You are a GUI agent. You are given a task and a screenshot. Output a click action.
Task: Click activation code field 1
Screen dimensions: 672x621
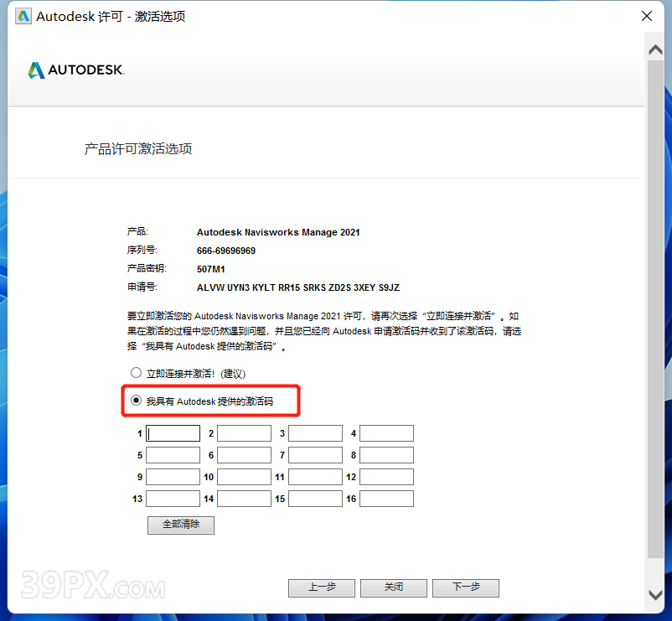[173, 433]
